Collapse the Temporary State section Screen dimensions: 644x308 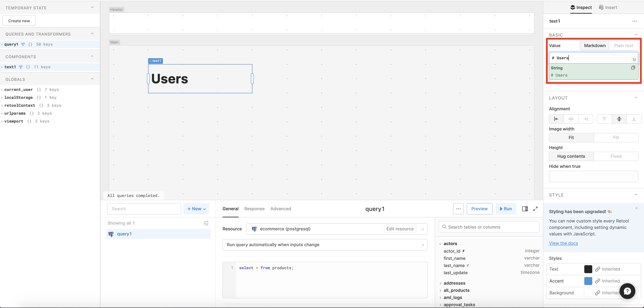(x=92, y=8)
